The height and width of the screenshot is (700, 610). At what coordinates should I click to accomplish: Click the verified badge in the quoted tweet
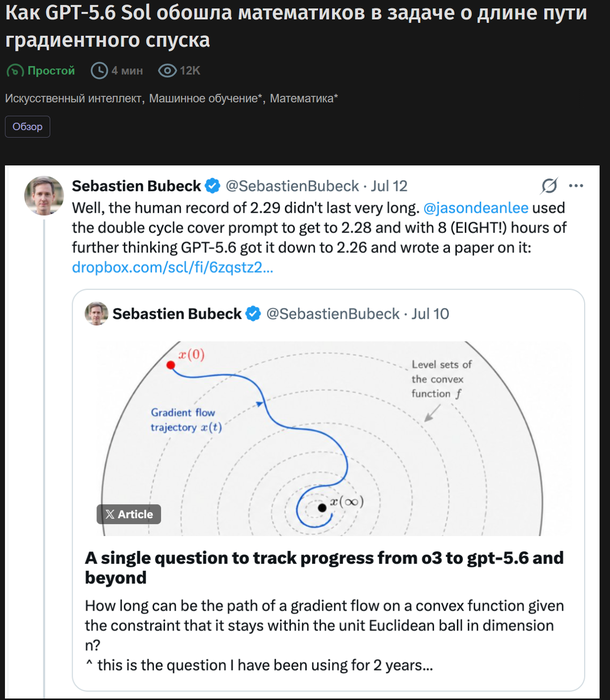[x=253, y=313]
